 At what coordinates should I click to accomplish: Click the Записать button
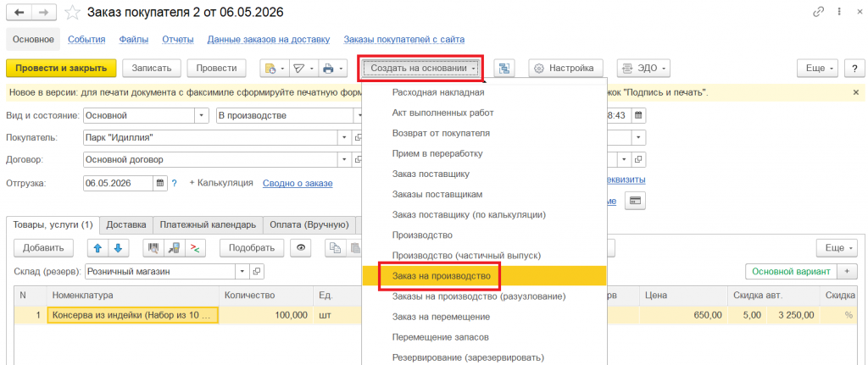pyautogui.click(x=152, y=69)
